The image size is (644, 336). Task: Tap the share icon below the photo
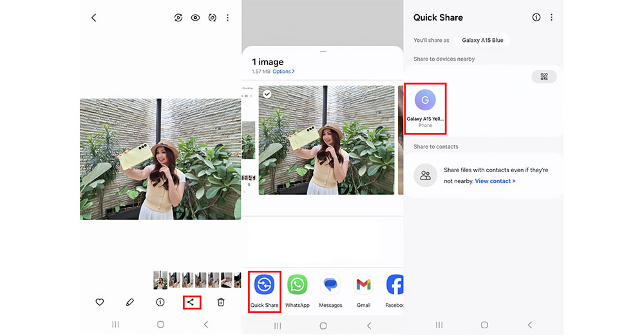click(x=191, y=302)
